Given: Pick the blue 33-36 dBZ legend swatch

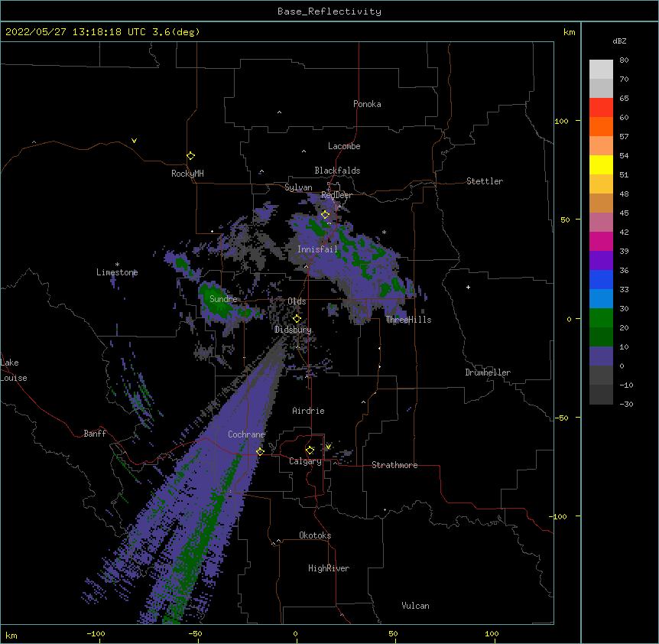Looking at the screenshot, I should coord(601,279).
